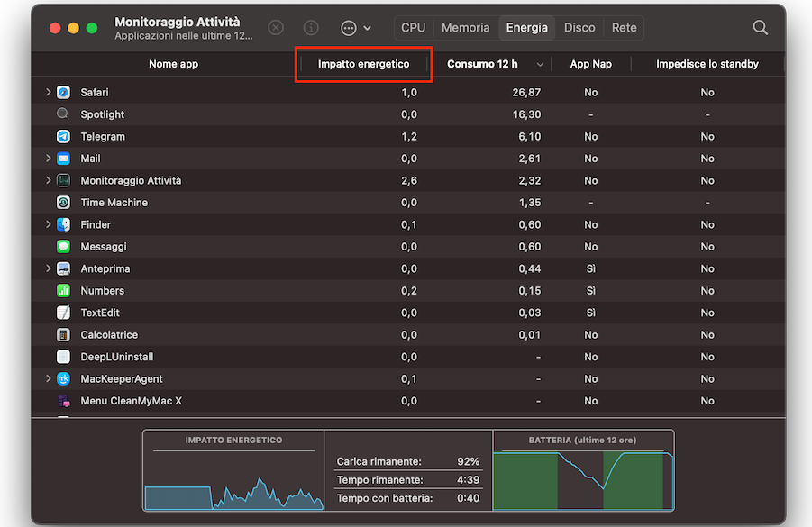Expand the Safari process row
The width and height of the screenshot is (812, 527).
(48, 93)
